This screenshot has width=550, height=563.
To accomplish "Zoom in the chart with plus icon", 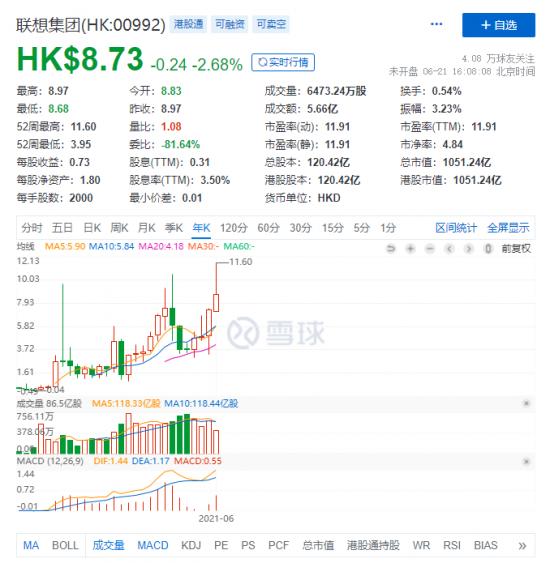I will (410, 248).
